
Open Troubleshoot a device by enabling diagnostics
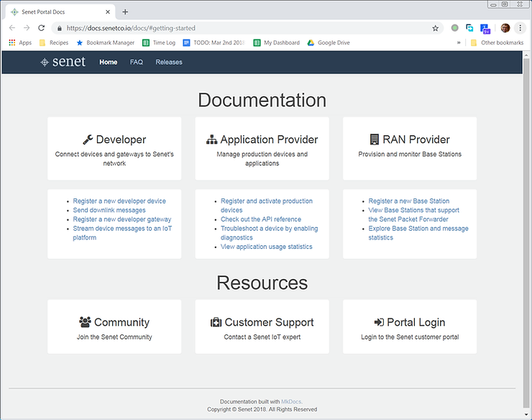click(x=270, y=233)
